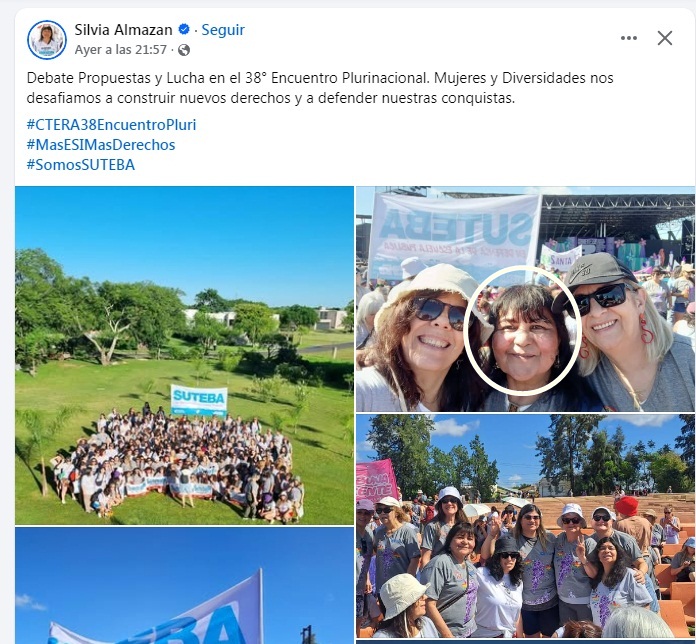This screenshot has height=644, width=696.
Task: Click the circled face in the selfie photo
Action: 522,331
